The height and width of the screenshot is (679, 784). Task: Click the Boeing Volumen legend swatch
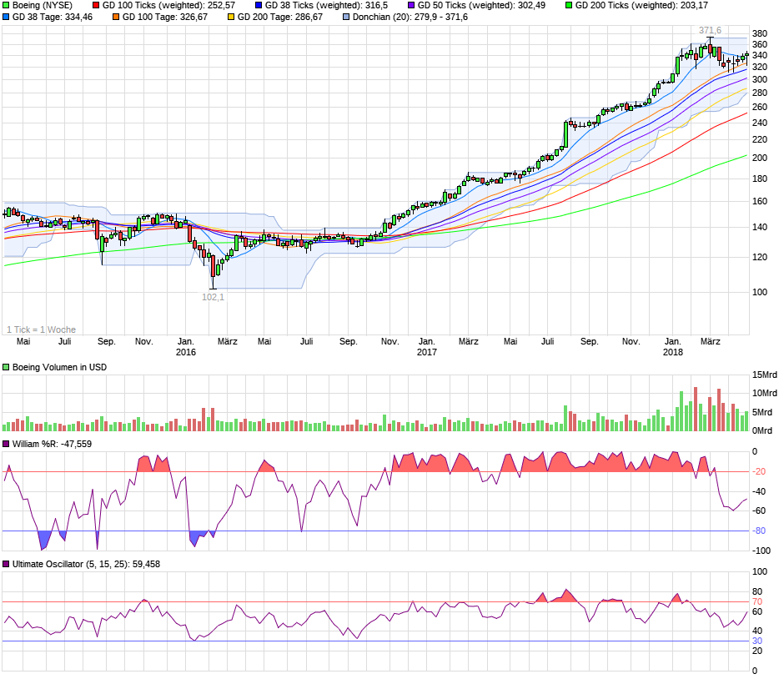pos(6,368)
